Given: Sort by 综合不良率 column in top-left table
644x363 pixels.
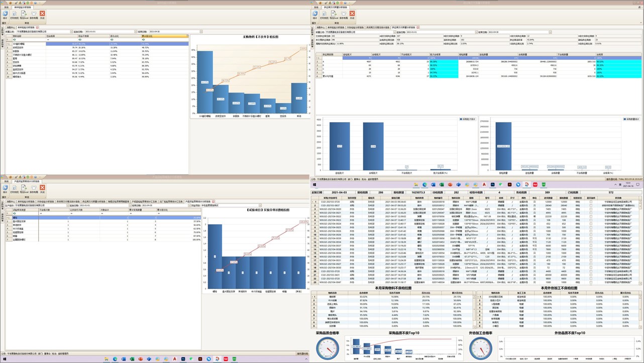Looking at the screenshot, I should coord(93,36).
